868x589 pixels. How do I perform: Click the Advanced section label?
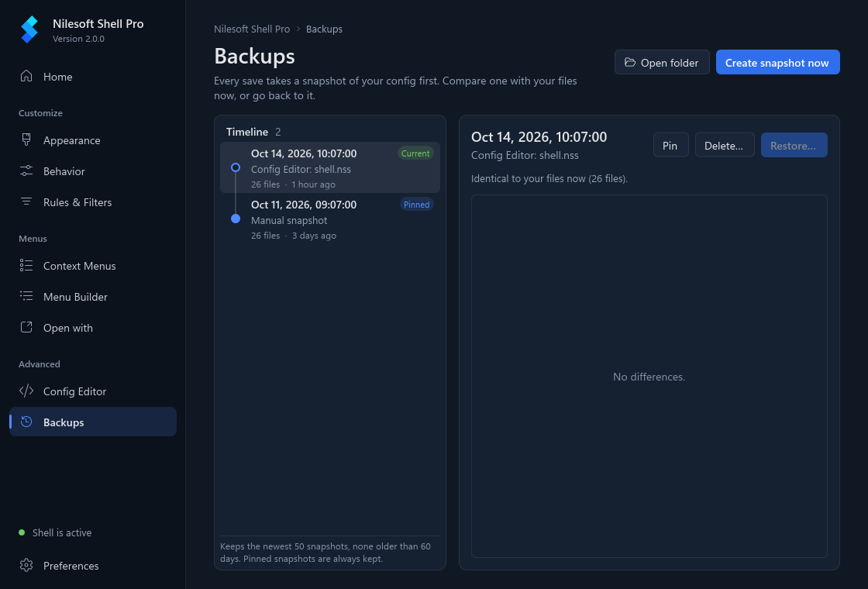(x=40, y=364)
